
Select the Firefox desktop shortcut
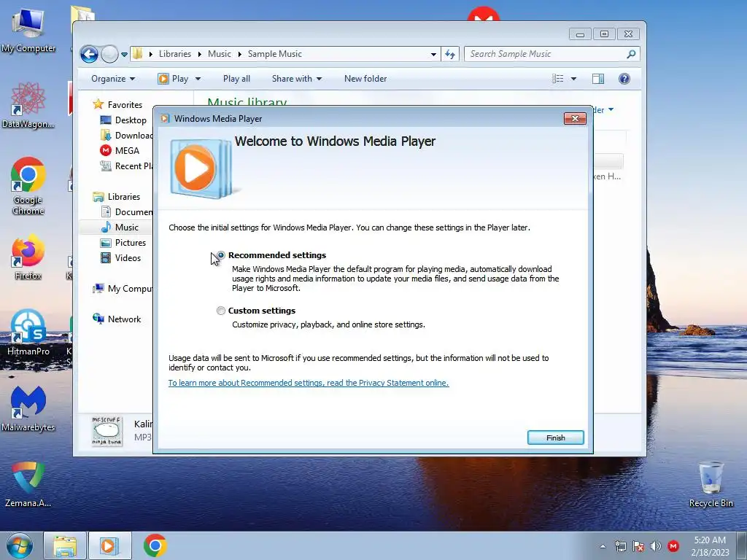28,257
